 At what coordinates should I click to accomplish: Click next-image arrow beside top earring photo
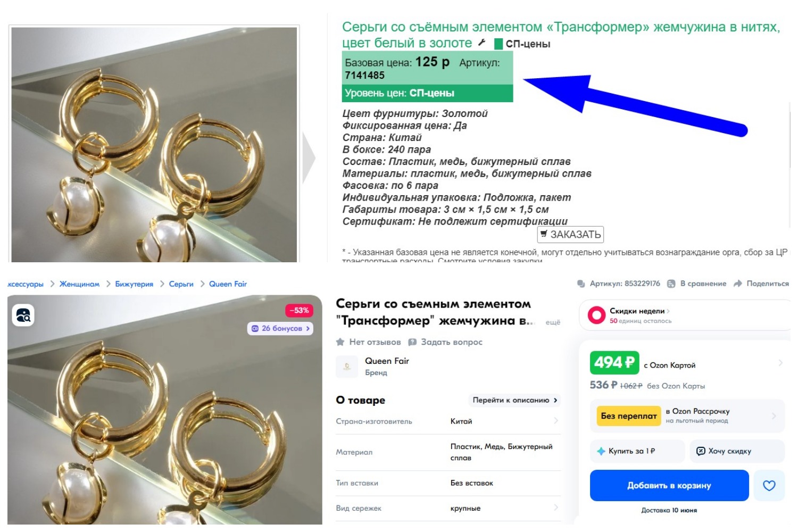tap(309, 158)
